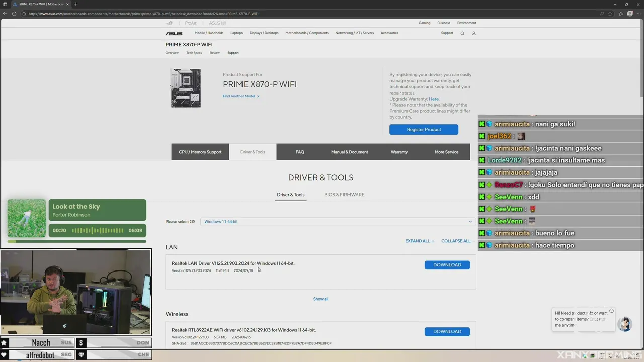Close the PRIME X870-P WIFI browser tab

click(67, 4)
